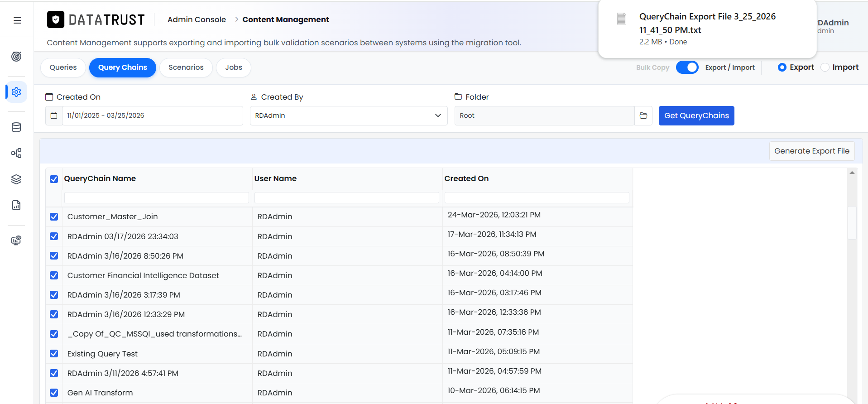Click the Created On filter box

coord(537,197)
